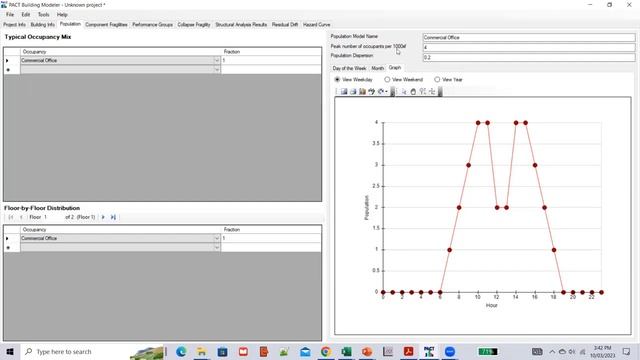
Task: Switch to the Building Info tab
Action: pos(42,25)
